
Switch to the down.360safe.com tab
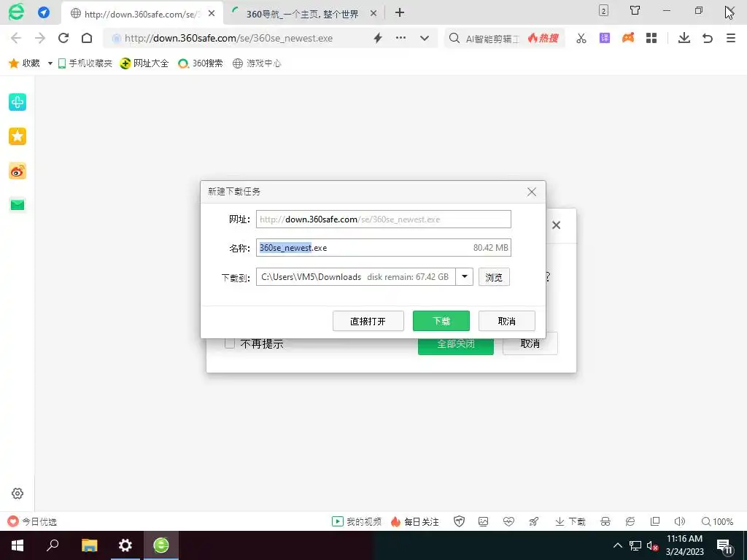(x=142, y=13)
